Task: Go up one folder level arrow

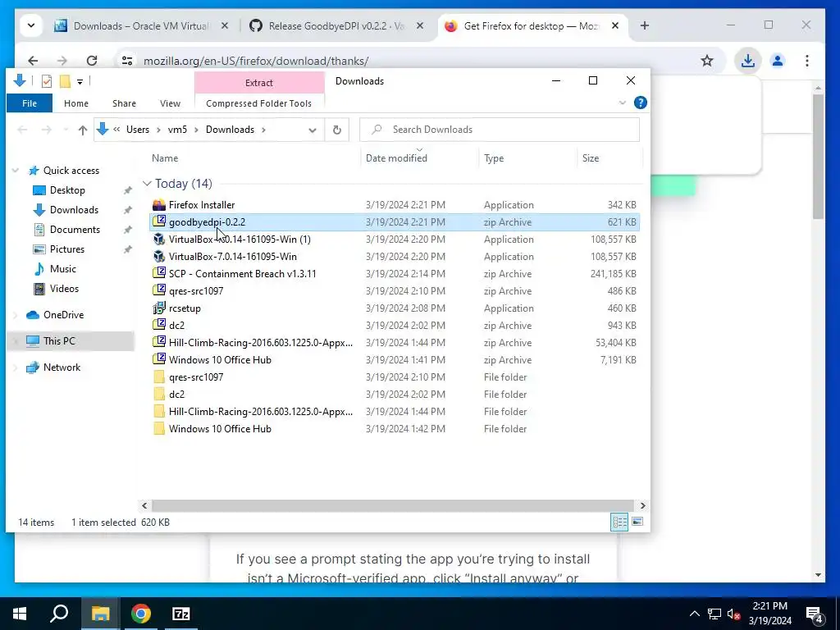Action: (x=83, y=130)
